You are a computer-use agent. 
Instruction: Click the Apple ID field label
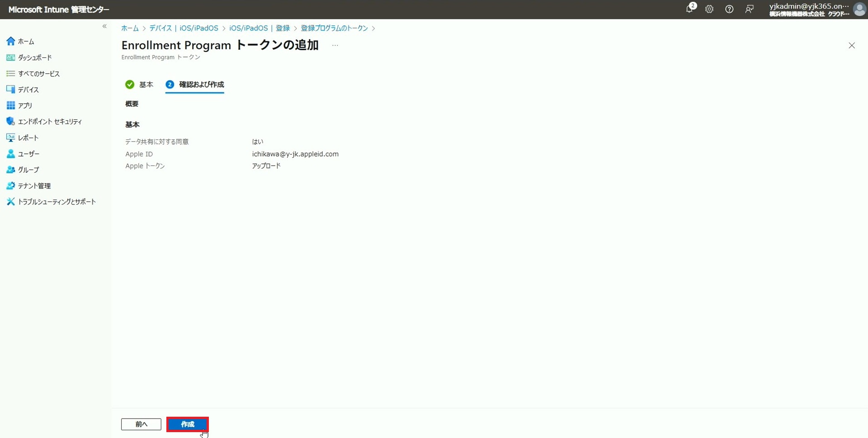(139, 154)
